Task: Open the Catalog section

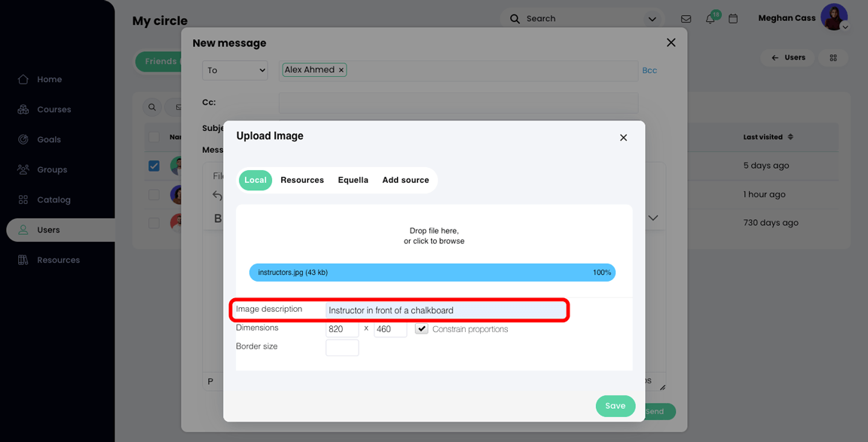Action: pos(23,200)
